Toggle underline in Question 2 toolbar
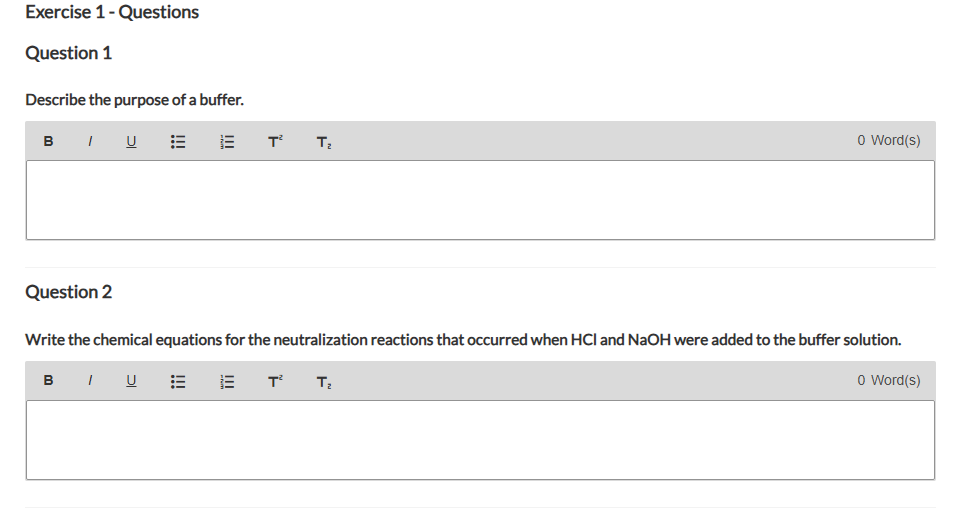The width and height of the screenshot is (966, 515). [x=131, y=381]
